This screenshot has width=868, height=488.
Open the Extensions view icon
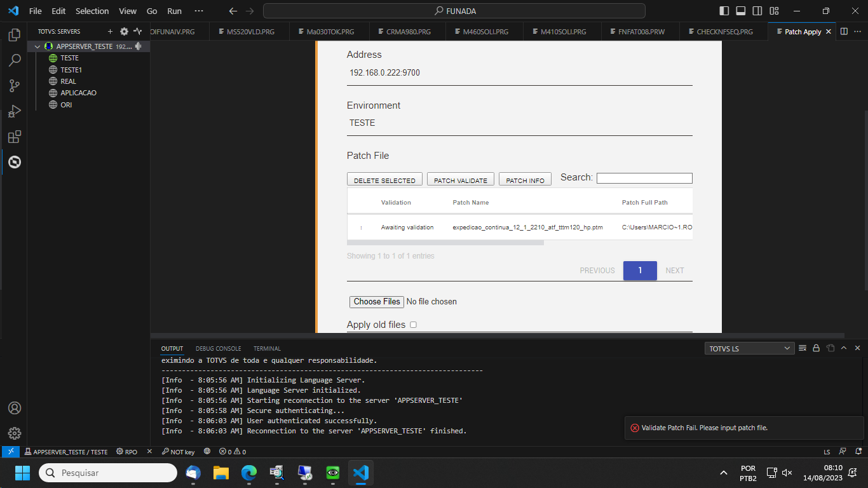pos(14,137)
